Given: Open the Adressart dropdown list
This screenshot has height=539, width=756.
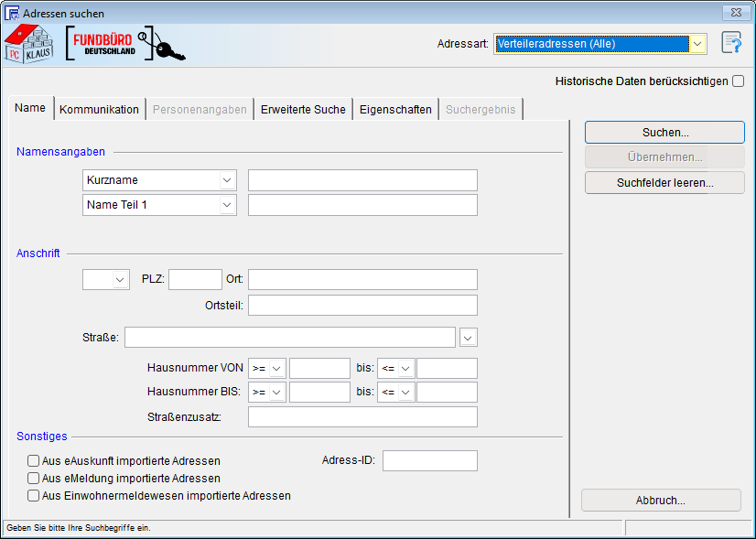Looking at the screenshot, I should click(698, 44).
